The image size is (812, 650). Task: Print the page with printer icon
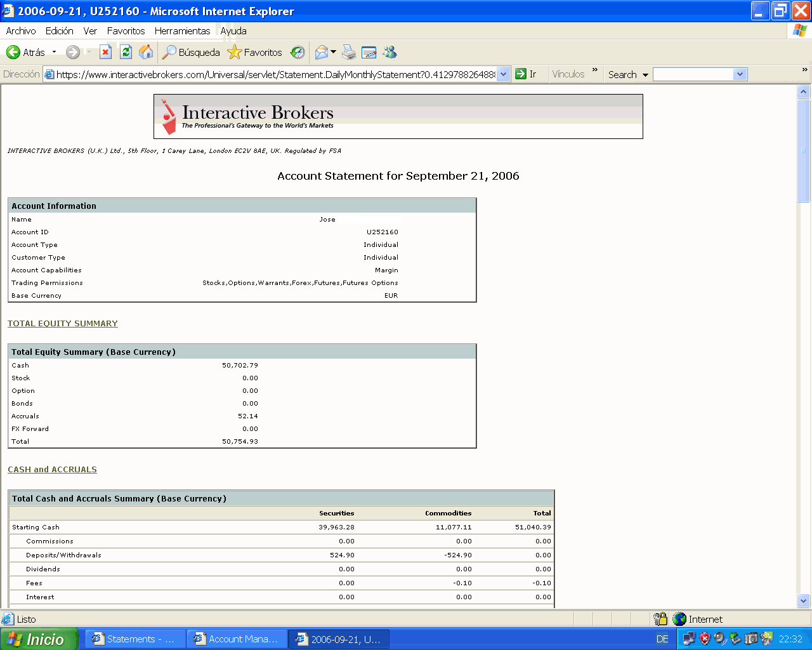tap(349, 52)
